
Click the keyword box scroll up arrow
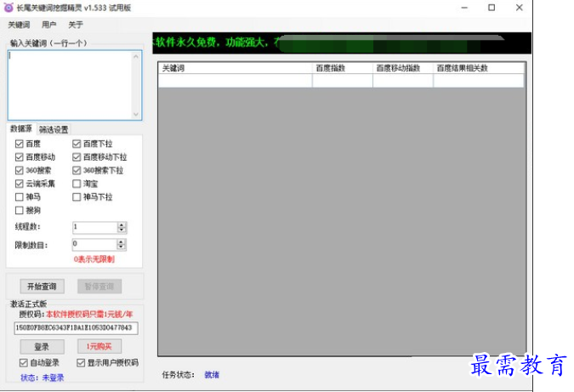pos(136,56)
